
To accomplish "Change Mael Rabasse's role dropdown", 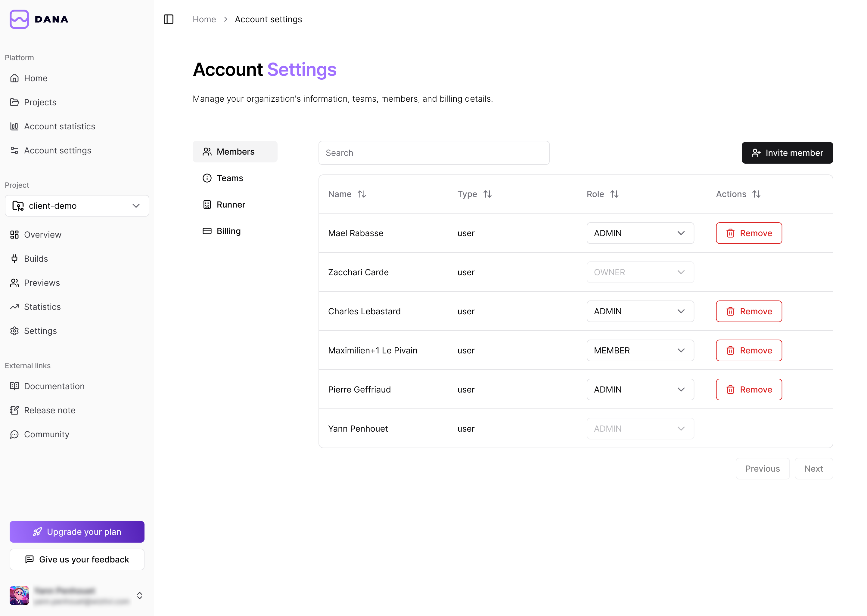I will click(x=640, y=233).
